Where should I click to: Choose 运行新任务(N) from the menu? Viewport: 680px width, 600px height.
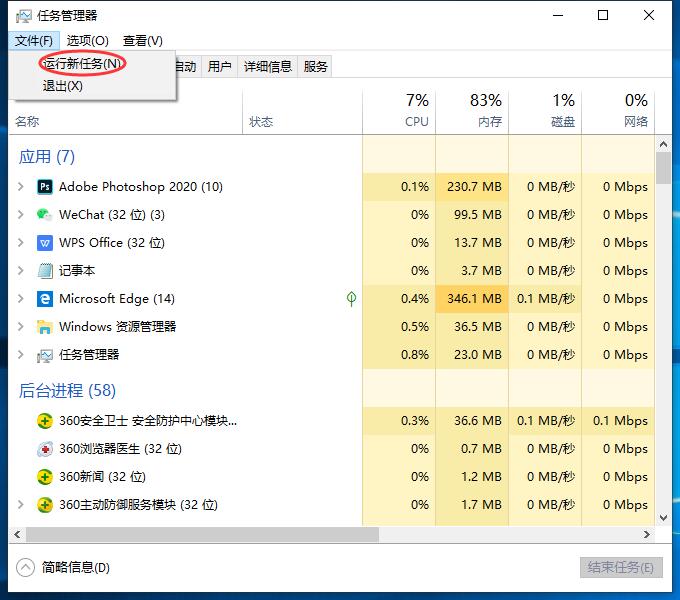[x=82, y=64]
